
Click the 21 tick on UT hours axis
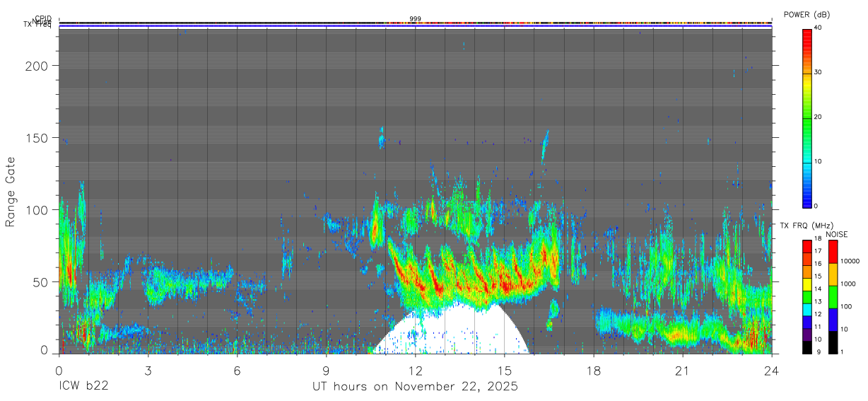point(683,370)
